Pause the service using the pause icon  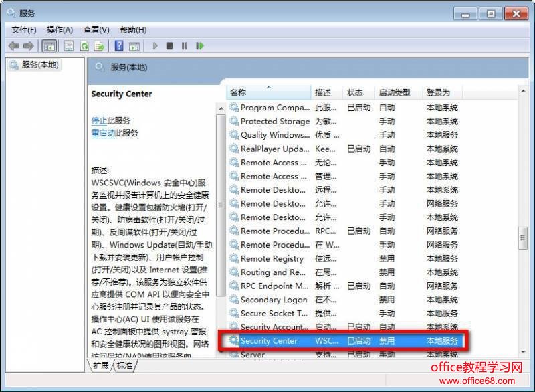pos(183,45)
